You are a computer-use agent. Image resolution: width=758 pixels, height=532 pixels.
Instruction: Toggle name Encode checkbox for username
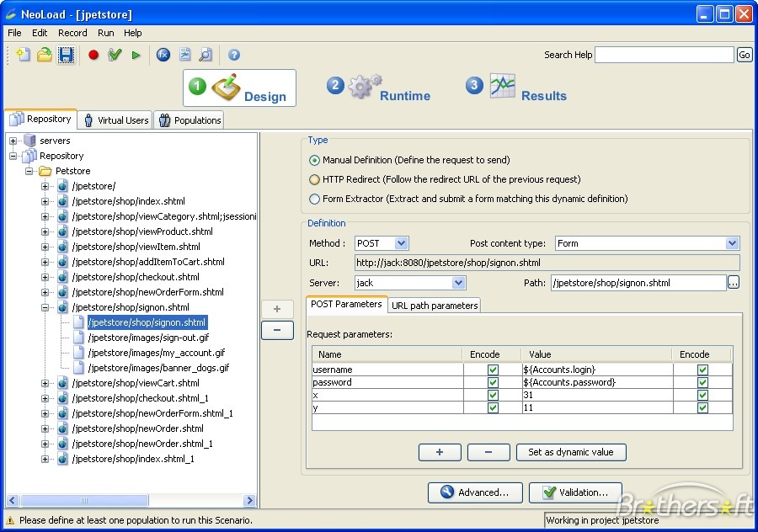[x=493, y=370]
